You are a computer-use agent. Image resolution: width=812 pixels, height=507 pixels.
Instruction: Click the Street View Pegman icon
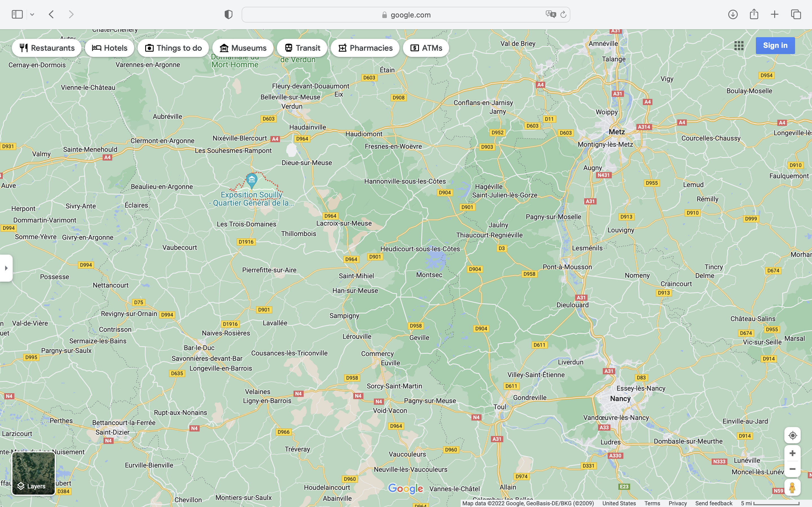click(792, 488)
